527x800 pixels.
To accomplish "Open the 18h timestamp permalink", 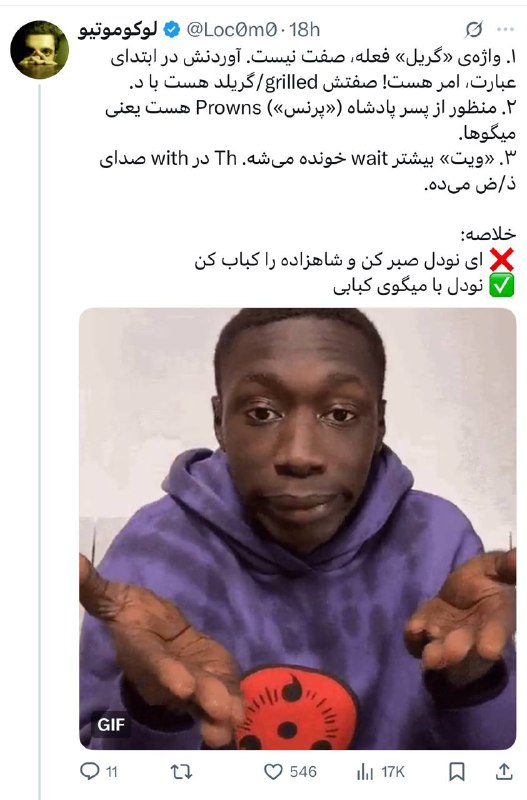I will (305, 30).
